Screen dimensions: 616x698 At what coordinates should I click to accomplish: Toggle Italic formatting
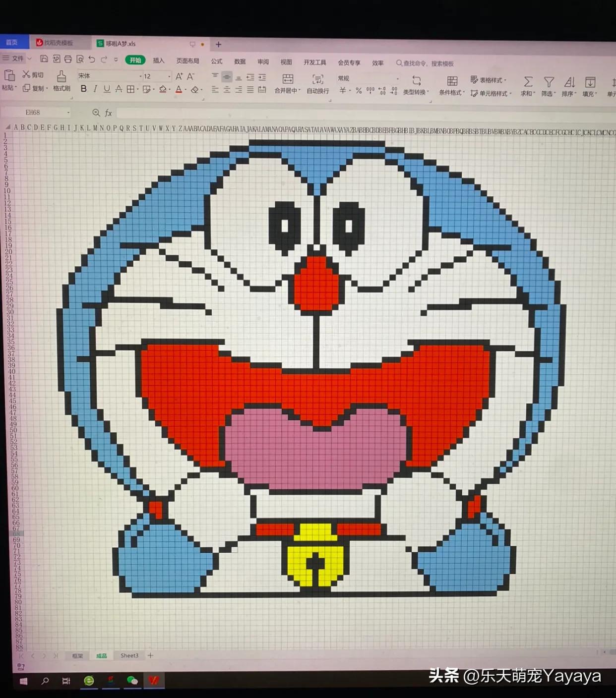pyautogui.click(x=95, y=89)
